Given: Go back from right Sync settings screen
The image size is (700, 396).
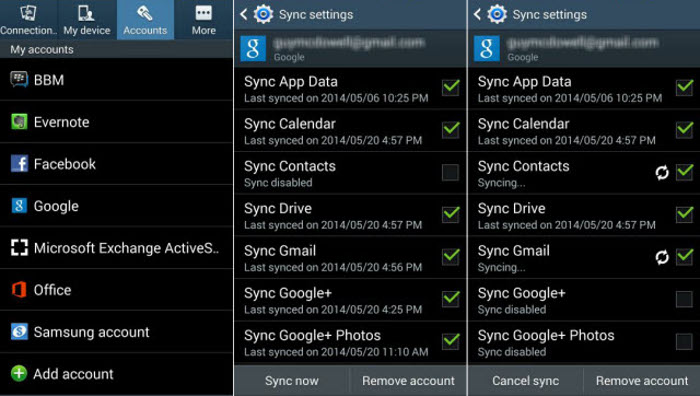Looking at the screenshot, I should point(477,14).
